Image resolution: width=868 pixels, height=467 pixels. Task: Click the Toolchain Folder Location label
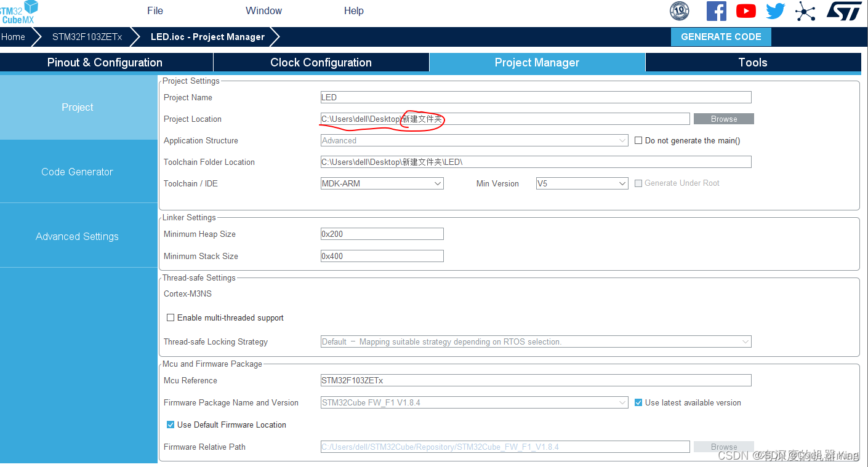[209, 162]
